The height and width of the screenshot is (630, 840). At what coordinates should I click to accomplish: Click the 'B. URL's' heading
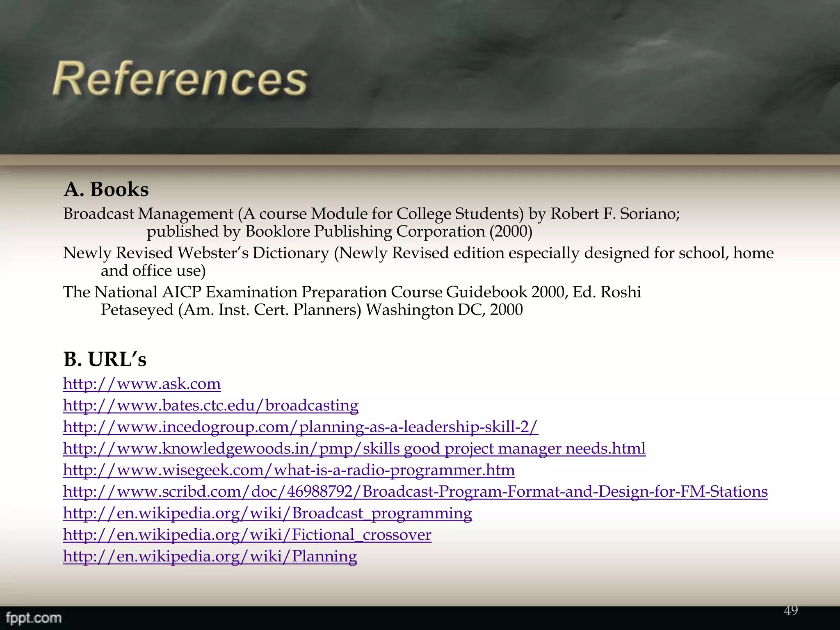[x=105, y=359]
